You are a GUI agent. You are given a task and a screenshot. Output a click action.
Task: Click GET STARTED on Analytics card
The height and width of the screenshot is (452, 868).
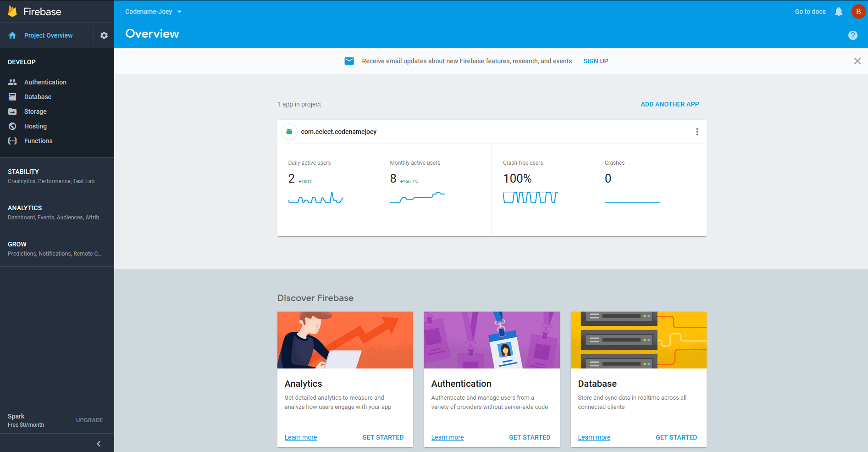click(x=383, y=437)
